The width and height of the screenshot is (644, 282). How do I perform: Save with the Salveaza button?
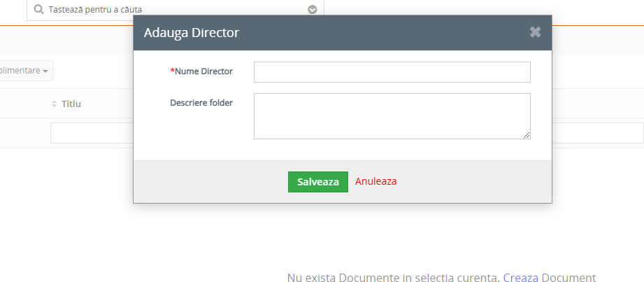tap(318, 182)
